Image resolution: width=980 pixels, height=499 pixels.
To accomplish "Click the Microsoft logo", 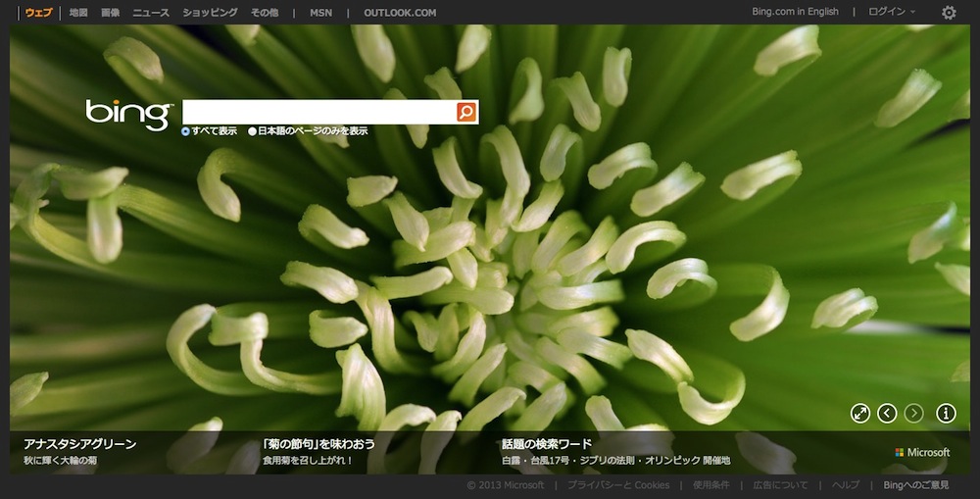I will [922, 452].
